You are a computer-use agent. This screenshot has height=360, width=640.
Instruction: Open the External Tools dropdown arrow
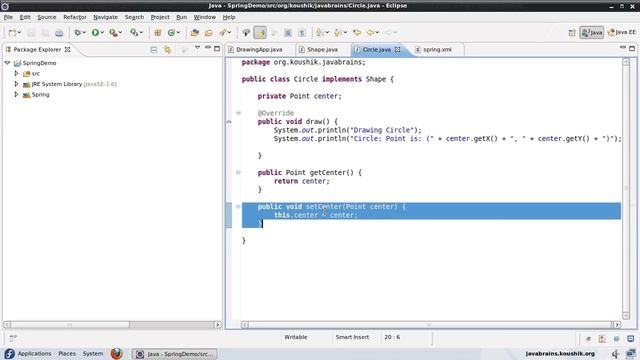141,33
